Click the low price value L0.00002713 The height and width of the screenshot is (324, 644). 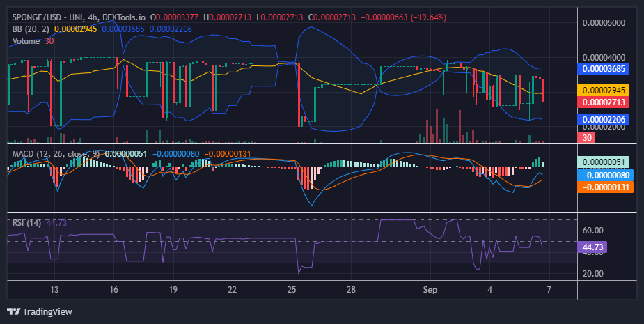click(x=279, y=17)
